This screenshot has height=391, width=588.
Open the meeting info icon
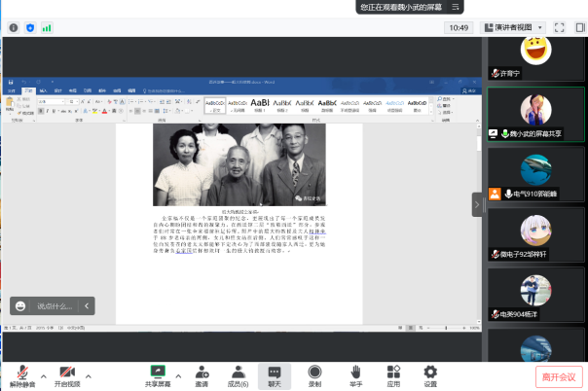coord(14,27)
